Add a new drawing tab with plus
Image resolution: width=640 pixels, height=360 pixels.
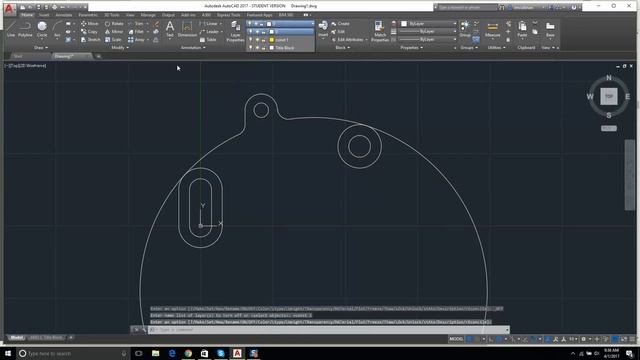point(98,56)
